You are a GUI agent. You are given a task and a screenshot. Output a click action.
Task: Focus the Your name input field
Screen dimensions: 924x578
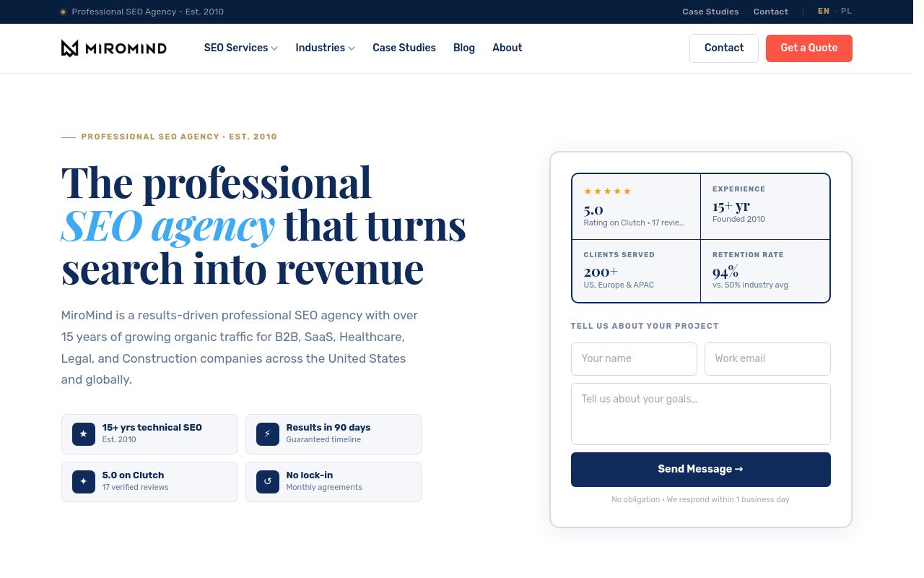tap(634, 359)
